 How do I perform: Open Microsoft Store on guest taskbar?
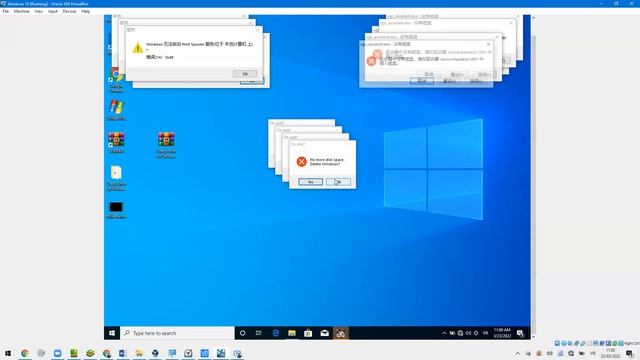pyautogui.click(x=308, y=333)
